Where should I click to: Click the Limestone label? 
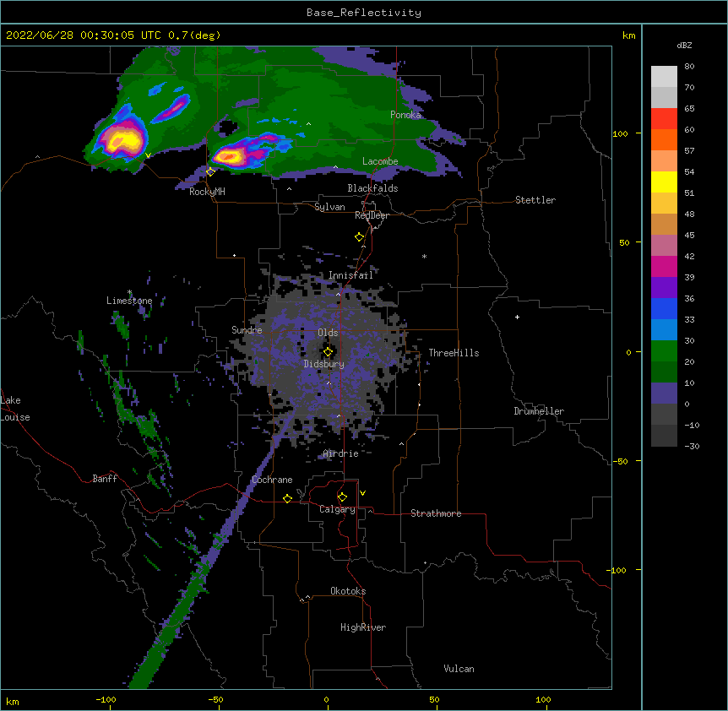pyautogui.click(x=129, y=301)
